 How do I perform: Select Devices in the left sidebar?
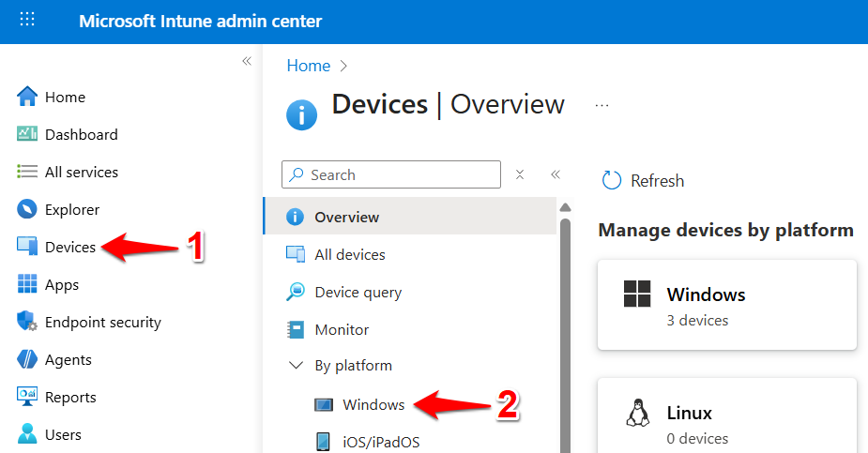coord(70,248)
